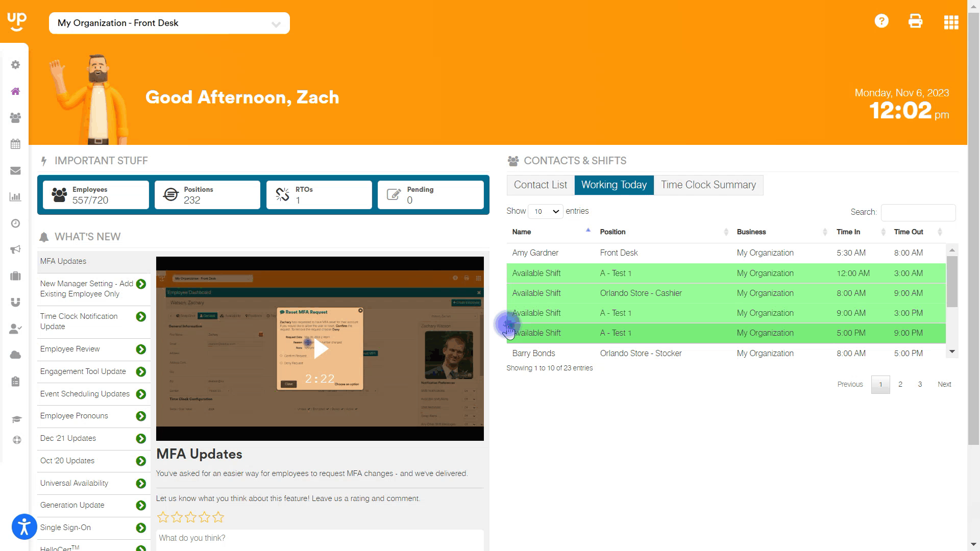Toggle the Working Today active tab
This screenshot has height=551, width=980.
pos(613,184)
